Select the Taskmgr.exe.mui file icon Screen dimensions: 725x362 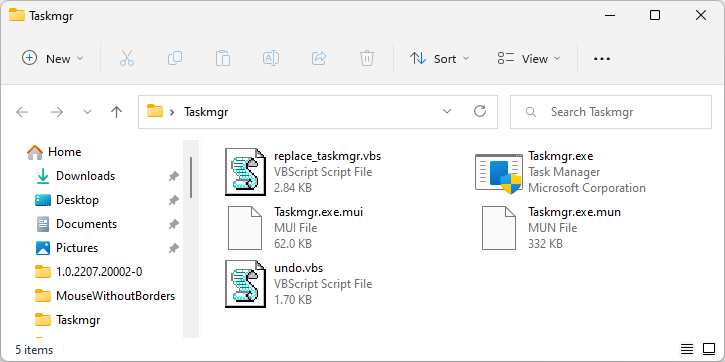click(x=245, y=228)
